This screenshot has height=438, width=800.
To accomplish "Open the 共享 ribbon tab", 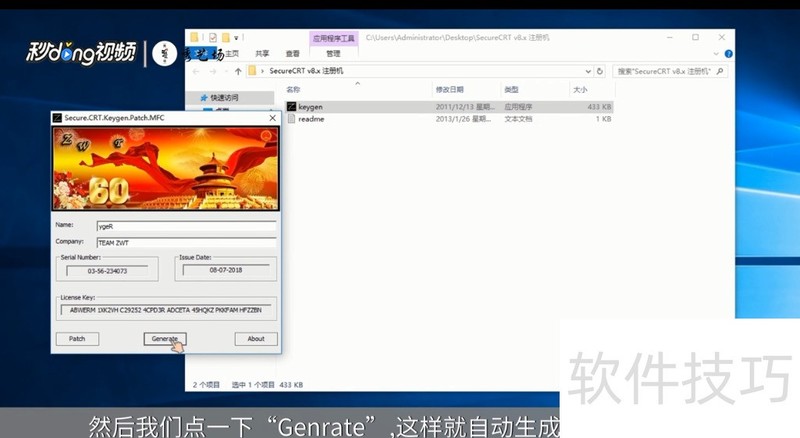I will point(262,54).
